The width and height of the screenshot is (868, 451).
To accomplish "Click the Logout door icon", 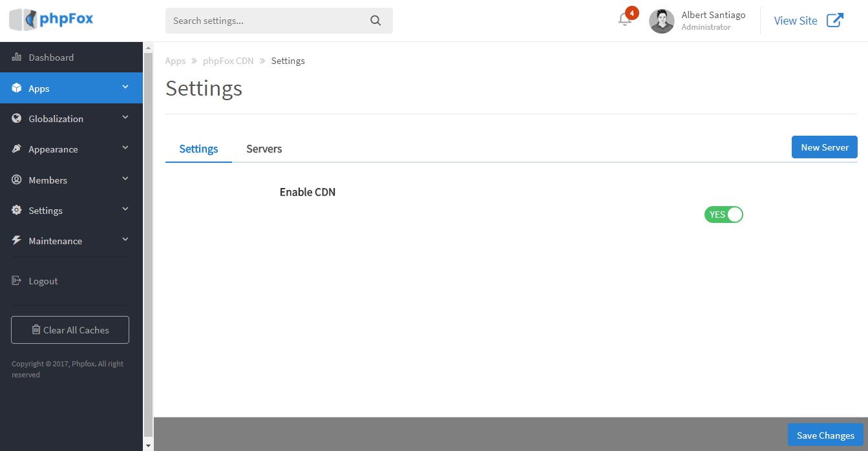I will pyautogui.click(x=17, y=281).
